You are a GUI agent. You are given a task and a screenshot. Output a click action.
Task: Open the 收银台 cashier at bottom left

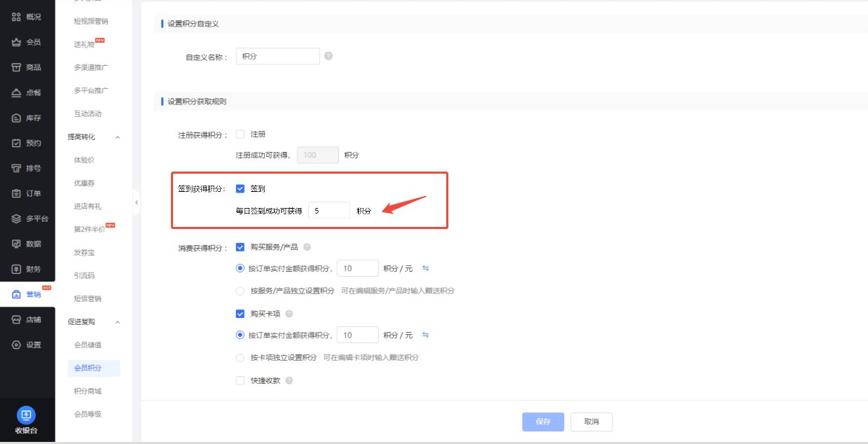pos(26,419)
